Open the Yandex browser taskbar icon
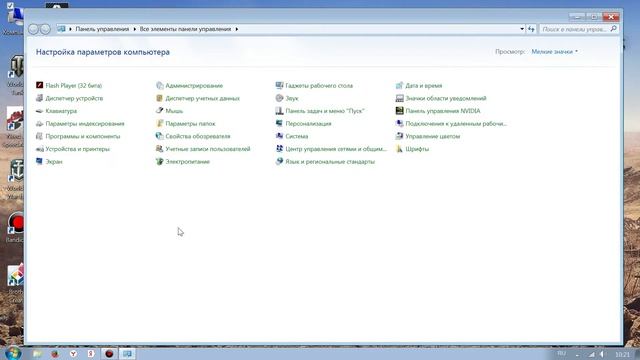This screenshot has height=360, width=640. point(73,353)
